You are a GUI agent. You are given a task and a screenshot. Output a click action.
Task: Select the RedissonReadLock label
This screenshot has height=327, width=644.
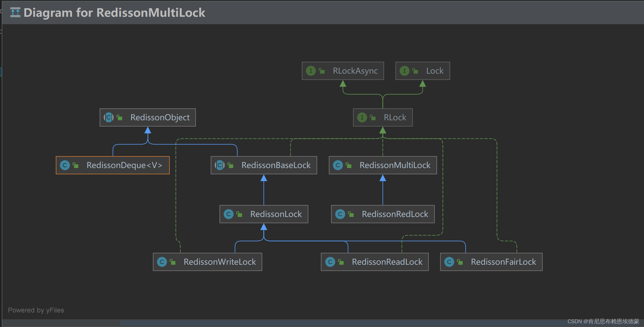387,262
